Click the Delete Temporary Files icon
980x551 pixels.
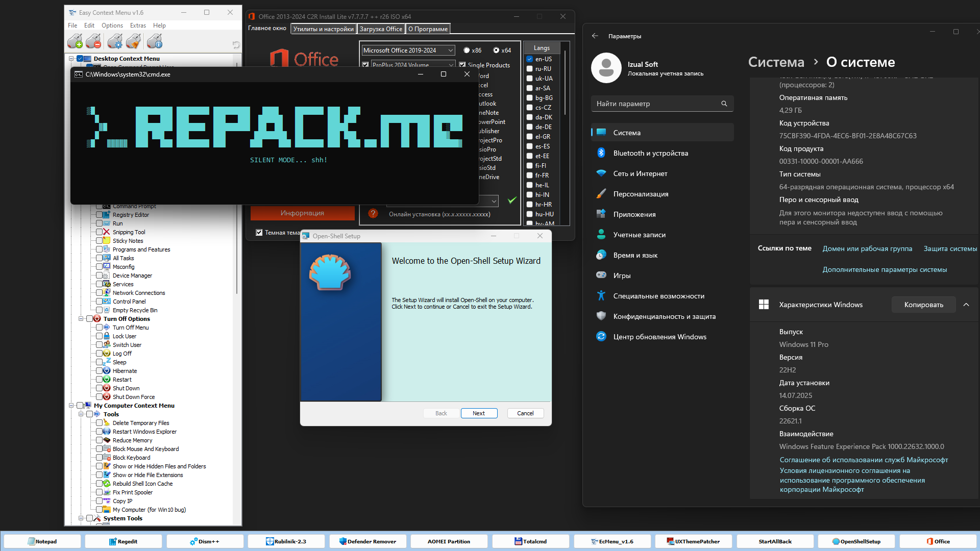tap(107, 423)
